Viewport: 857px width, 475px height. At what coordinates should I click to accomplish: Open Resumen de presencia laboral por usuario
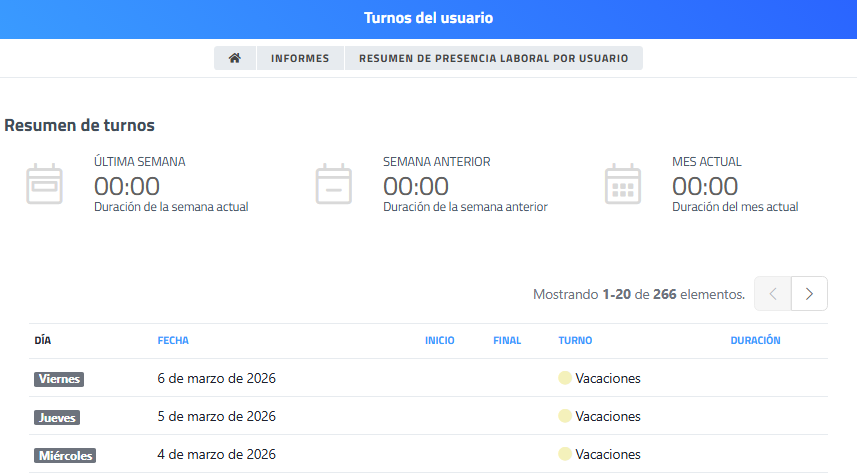(493, 58)
